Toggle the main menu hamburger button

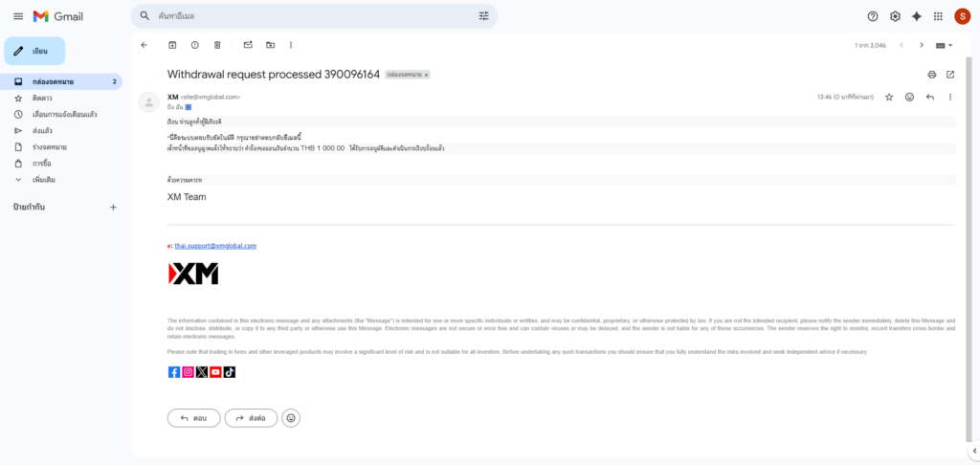click(17, 16)
